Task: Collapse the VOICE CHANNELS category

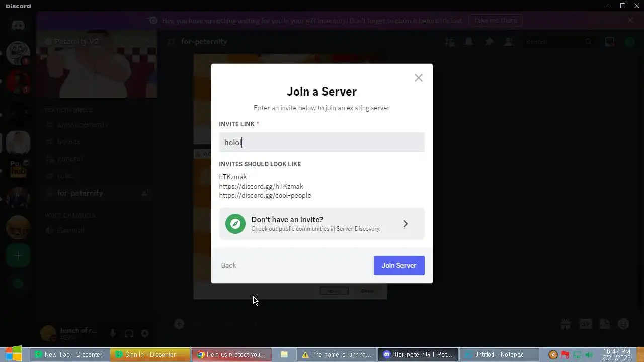Action: click(69, 215)
